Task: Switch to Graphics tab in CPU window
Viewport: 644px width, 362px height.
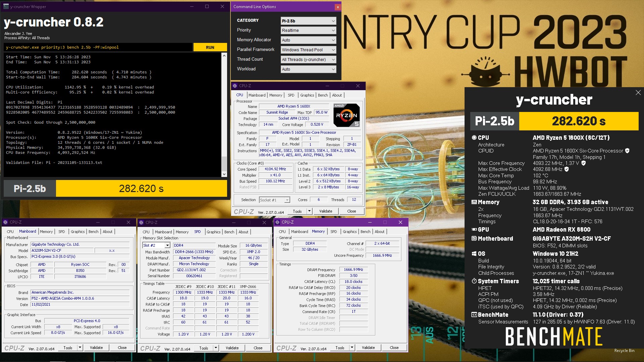Action: pos(307,95)
